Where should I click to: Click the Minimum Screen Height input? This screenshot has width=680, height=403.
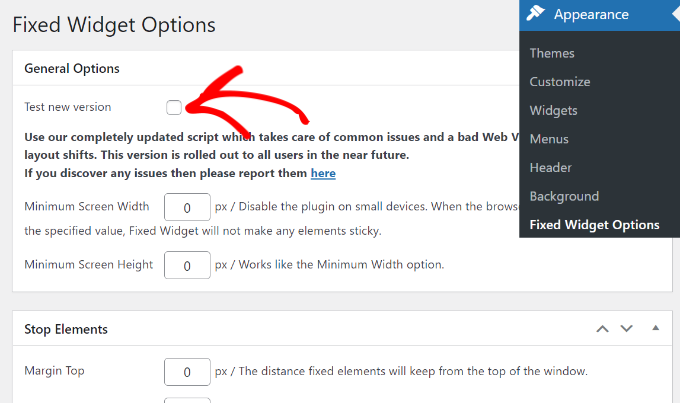tap(187, 266)
